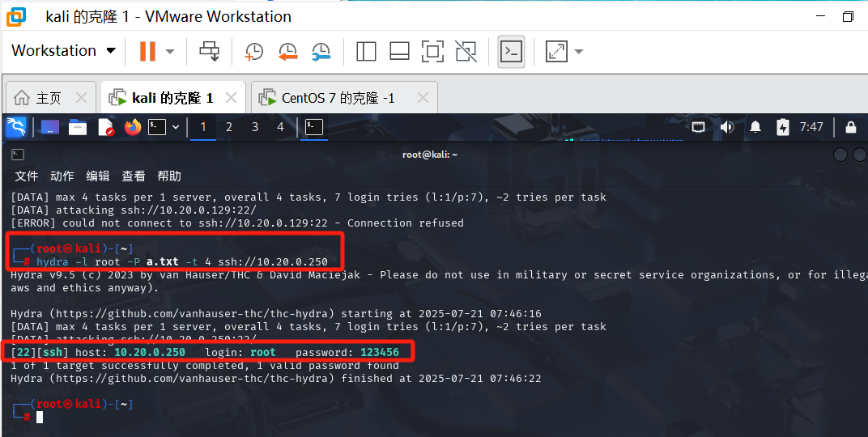This screenshot has width=868, height=437.
Task: Toggle Unity mode icon
Action: tap(466, 52)
